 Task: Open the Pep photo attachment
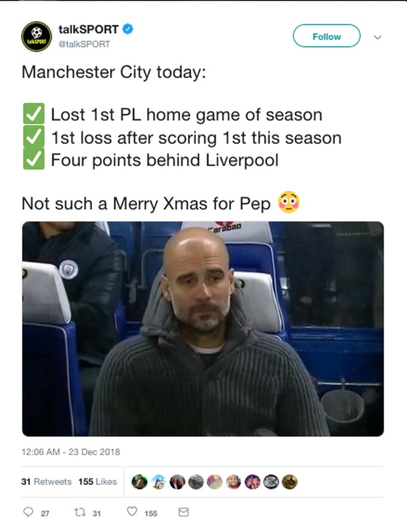[203, 329]
